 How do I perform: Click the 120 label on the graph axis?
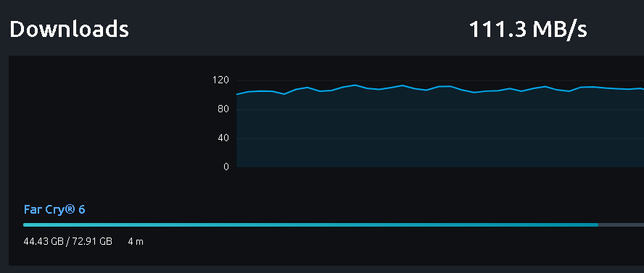coord(220,80)
